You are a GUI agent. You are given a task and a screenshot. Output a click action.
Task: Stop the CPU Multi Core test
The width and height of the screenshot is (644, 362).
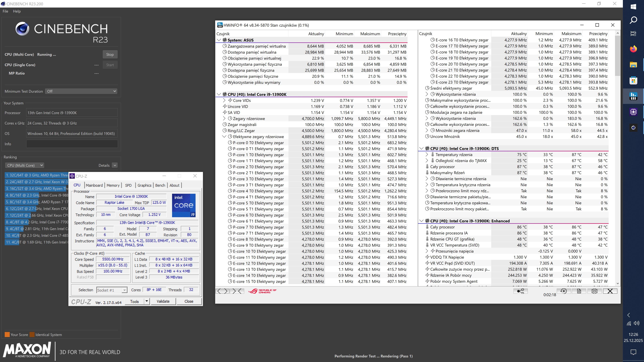[110, 54]
